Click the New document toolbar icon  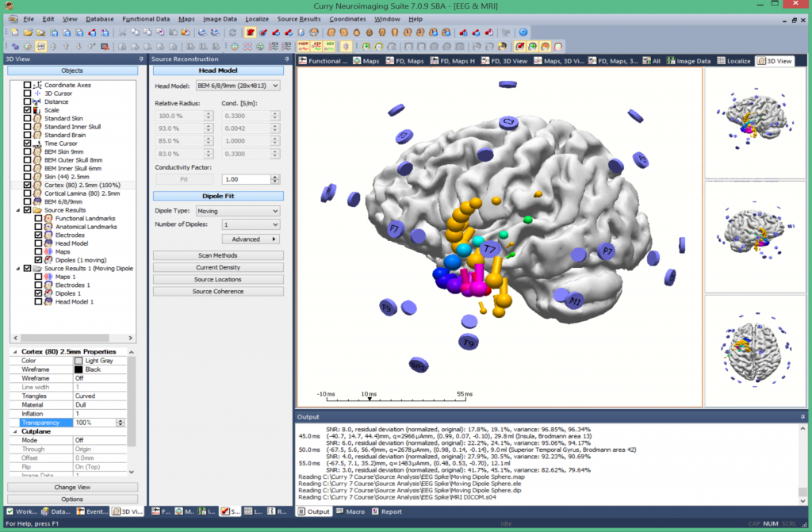16,33
